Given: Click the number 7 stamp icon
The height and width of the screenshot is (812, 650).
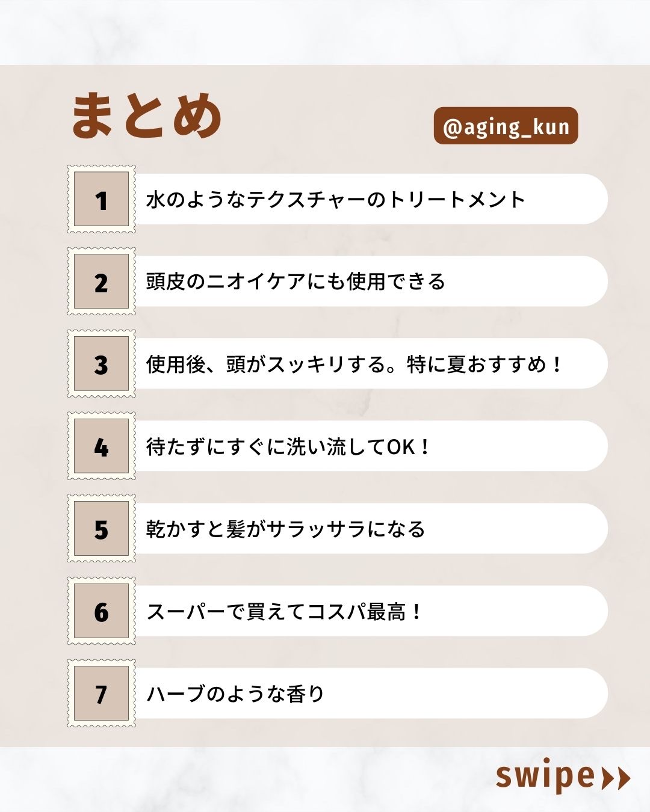Looking at the screenshot, I should [x=101, y=694].
